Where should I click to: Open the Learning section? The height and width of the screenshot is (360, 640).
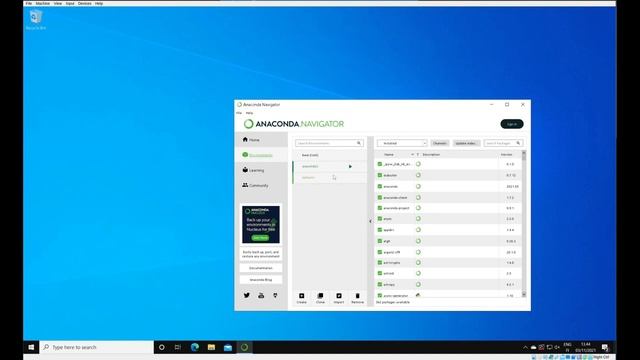pos(261,170)
